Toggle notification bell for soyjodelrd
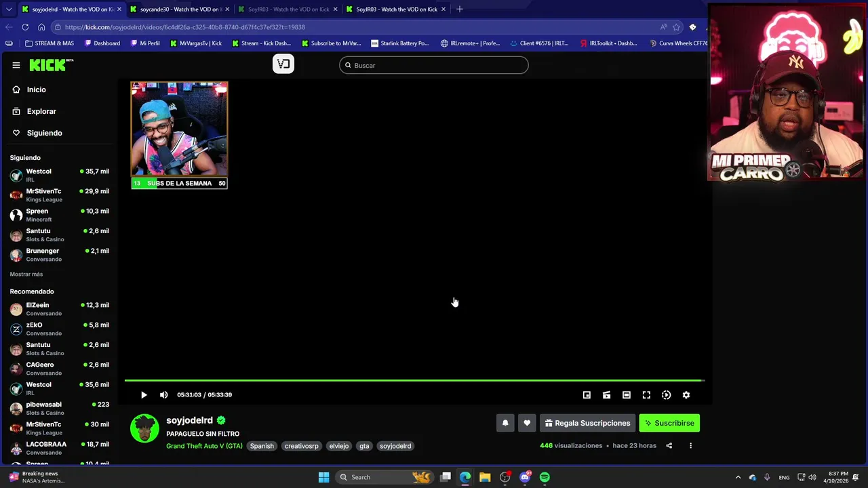Viewport: 868px width, 488px height. tap(505, 423)
